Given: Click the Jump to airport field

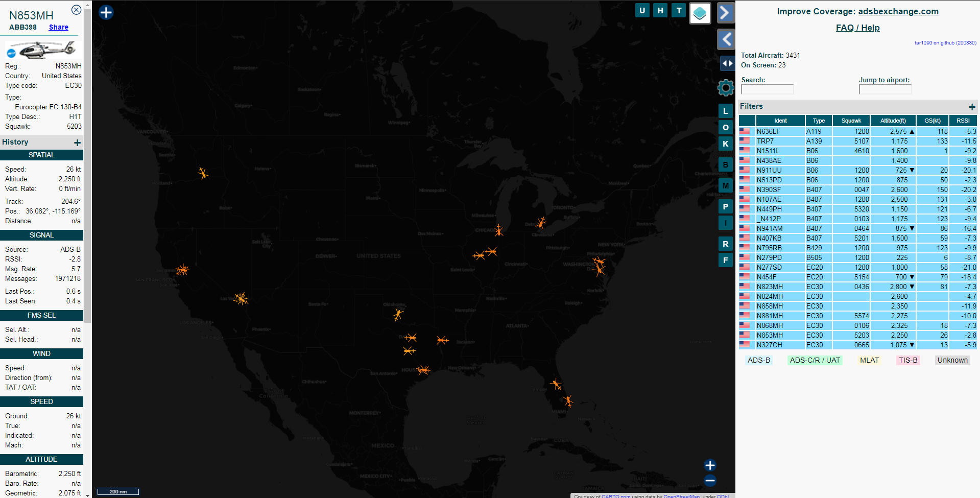Looking at the screenshot, I should [885, 89].
